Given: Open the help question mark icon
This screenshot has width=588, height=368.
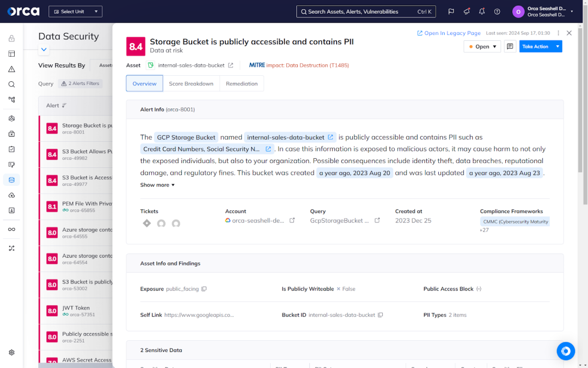Looking at the screenshot, I should [x=497, y=11].
